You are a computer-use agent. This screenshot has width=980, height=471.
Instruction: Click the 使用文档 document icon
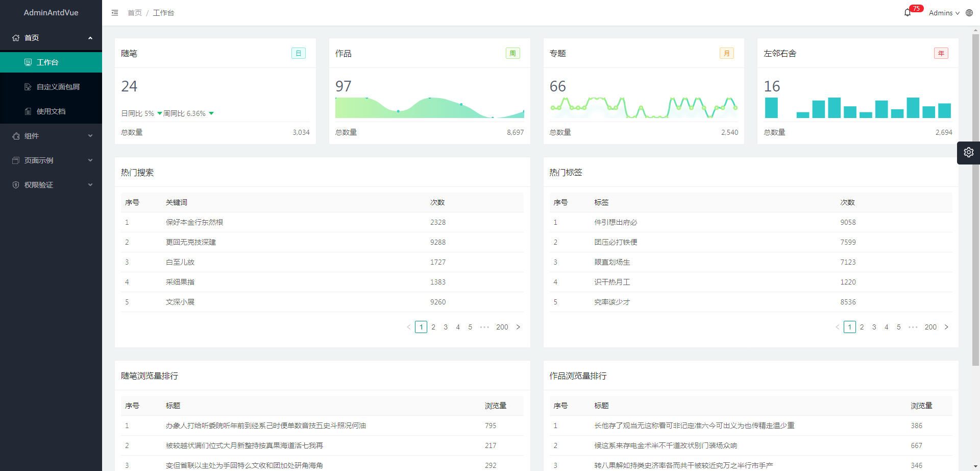[x=28, y=111]
